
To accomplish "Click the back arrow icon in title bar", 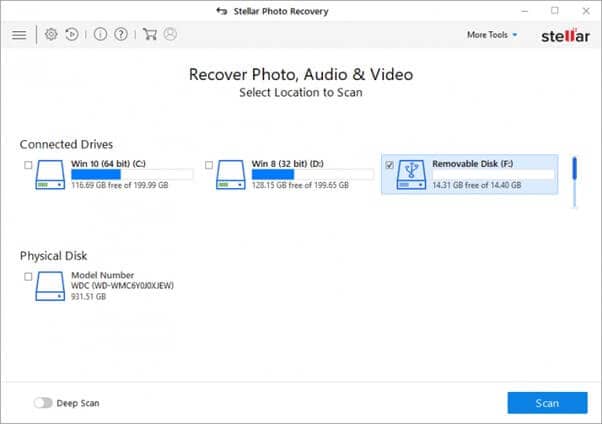I will (x=222, y=11).
